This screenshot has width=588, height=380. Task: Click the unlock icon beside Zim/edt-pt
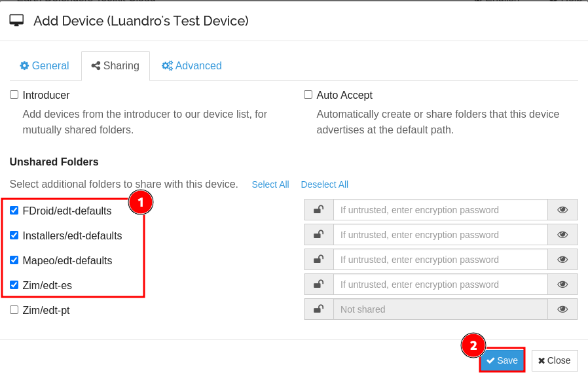[318, 309]
